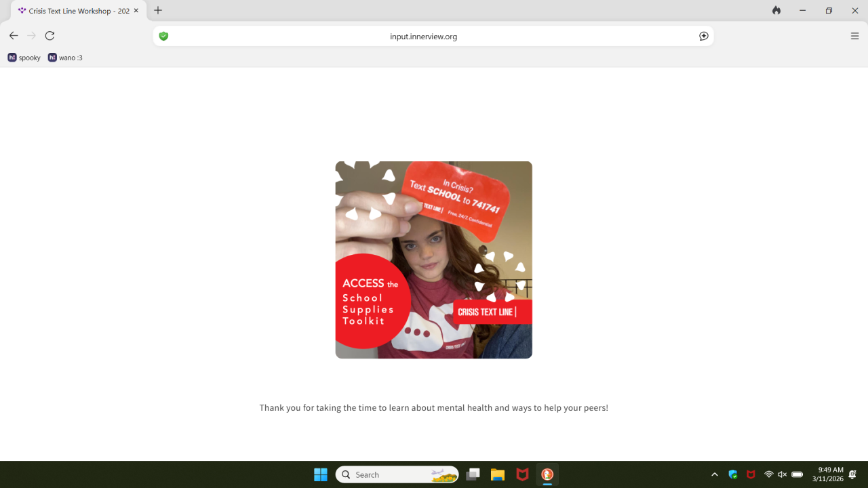Close the browser window
This screenshot has height=488, width=868.
[854, 11]
